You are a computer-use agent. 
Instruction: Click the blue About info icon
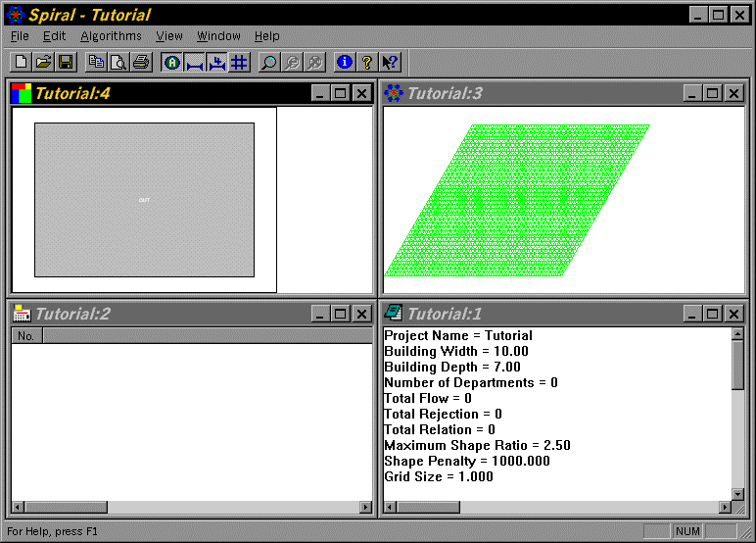point(345,63)
